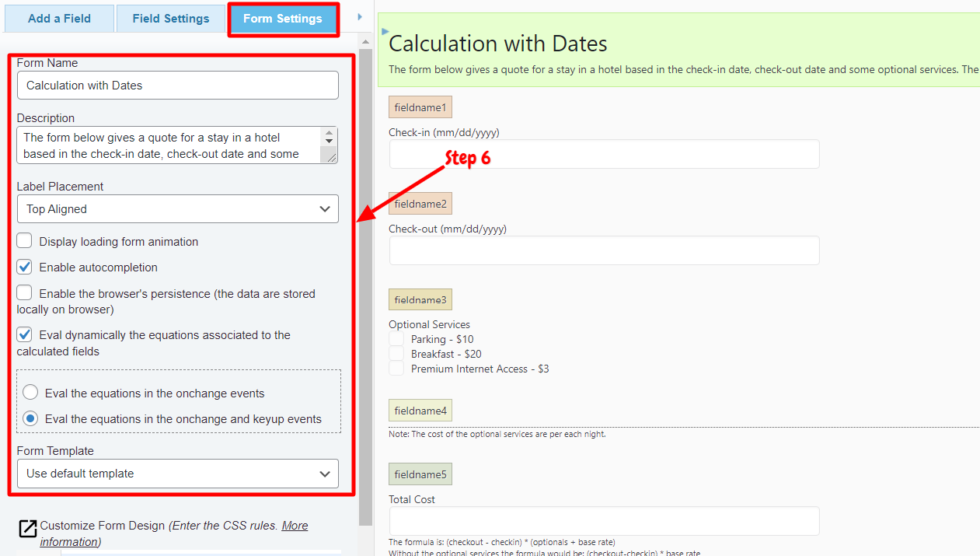Image resolution: width=980 pixels, height=556 pixels.
Task: Click the Total Cost field
Action: (605, 521)
